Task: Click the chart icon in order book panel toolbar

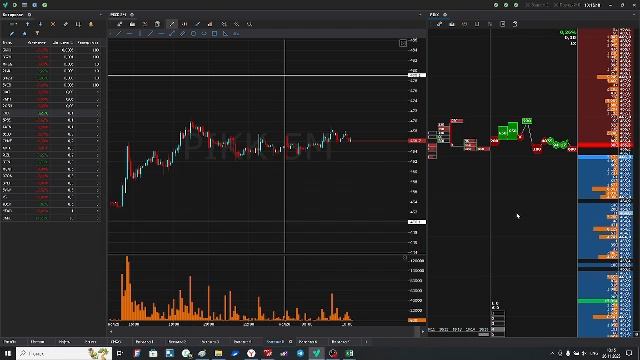Action: (x=452, y=24)
